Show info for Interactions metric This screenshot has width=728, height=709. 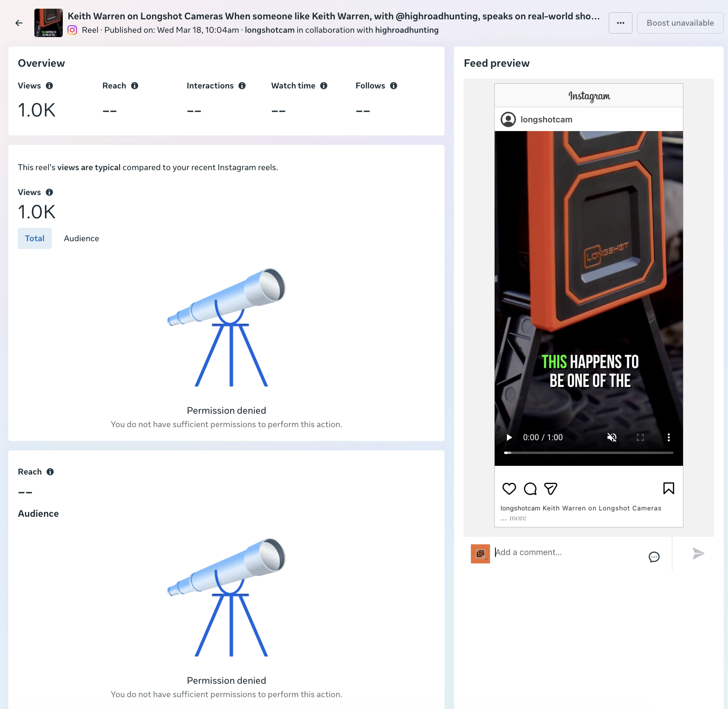click(242, 86)
